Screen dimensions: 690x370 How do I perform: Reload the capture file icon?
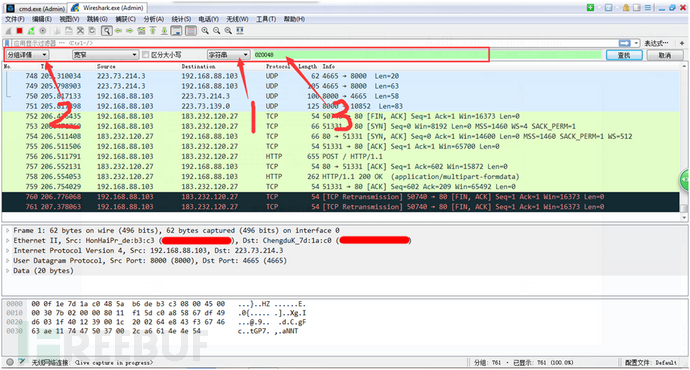(92, 31)
